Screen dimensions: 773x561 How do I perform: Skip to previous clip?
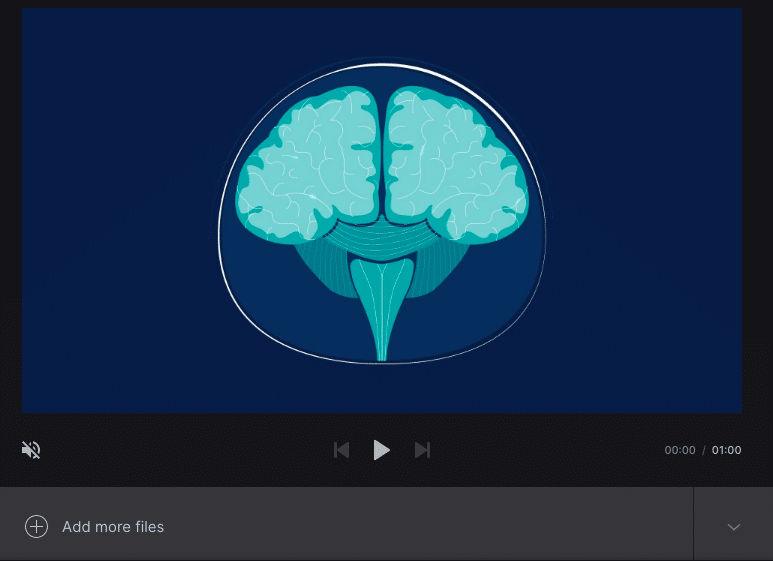tap(342, 450)
